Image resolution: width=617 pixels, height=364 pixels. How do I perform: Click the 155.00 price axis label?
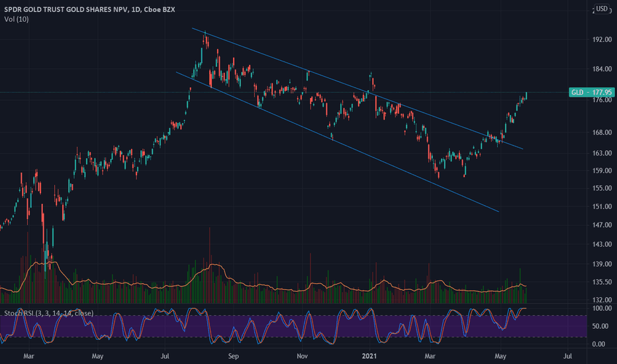(602, 189)
